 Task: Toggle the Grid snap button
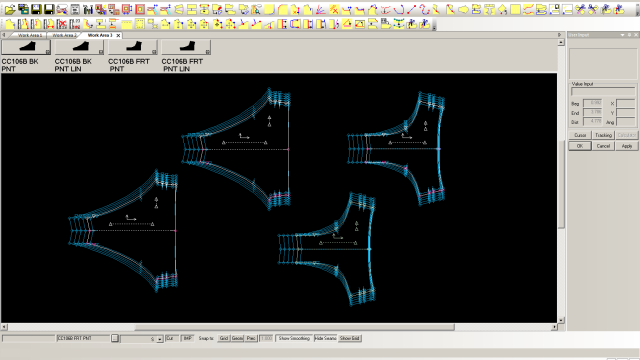click(224, 338)
